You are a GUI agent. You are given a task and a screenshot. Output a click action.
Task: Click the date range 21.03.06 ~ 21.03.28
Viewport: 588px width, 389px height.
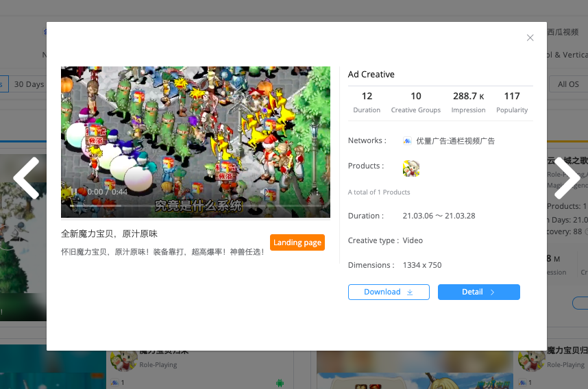(x=439, y=216)
